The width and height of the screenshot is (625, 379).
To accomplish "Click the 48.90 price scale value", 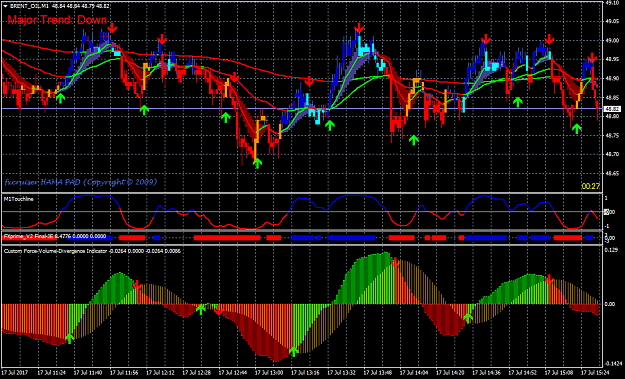I will [x=611, y=78].
